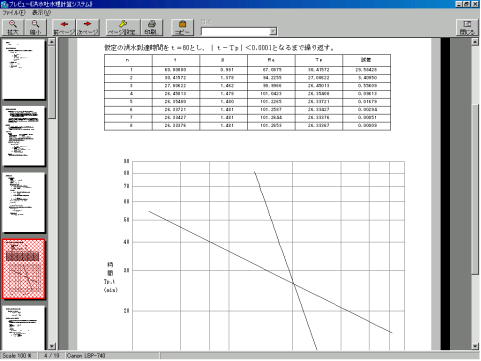Expand the toolbar combo box dropdown arrow

(273, 31)
